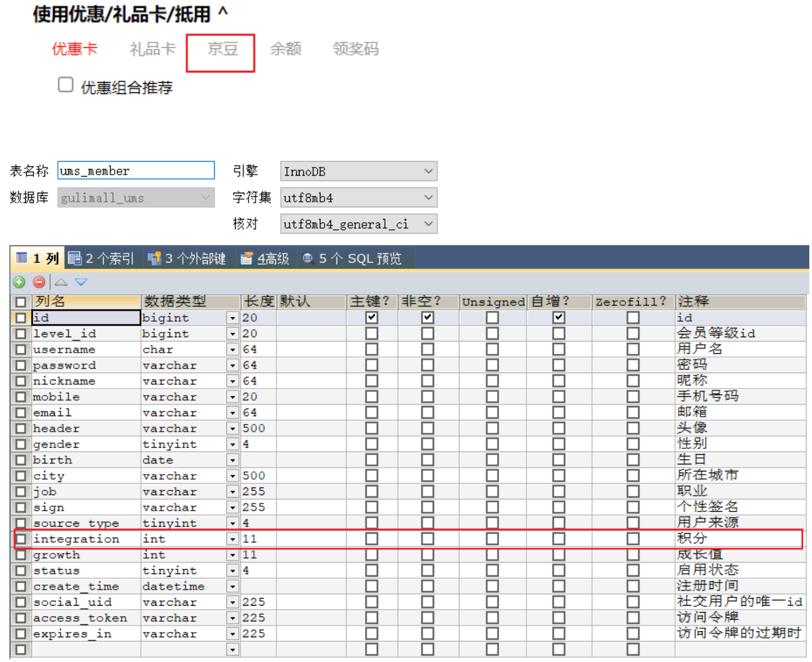The width and height of the screenshot is (812, 662).
Task: Open the 3 个外部键 tab
Action: coord(187,258)
